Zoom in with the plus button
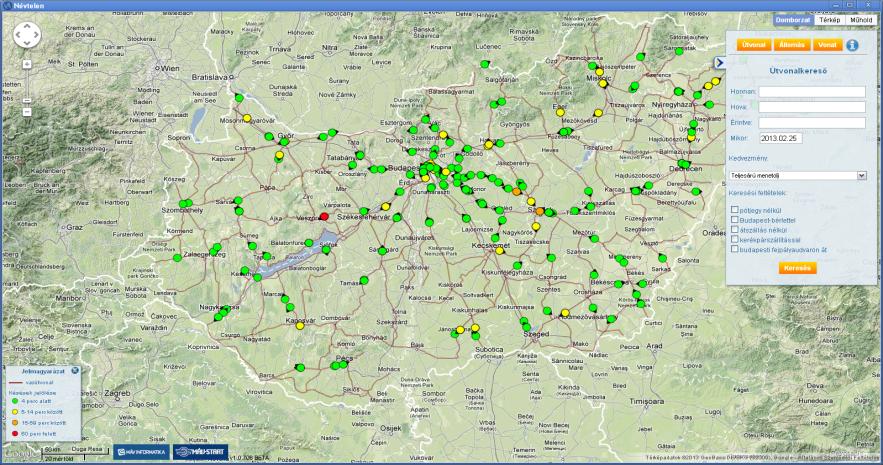 click(x=27, y=64)
